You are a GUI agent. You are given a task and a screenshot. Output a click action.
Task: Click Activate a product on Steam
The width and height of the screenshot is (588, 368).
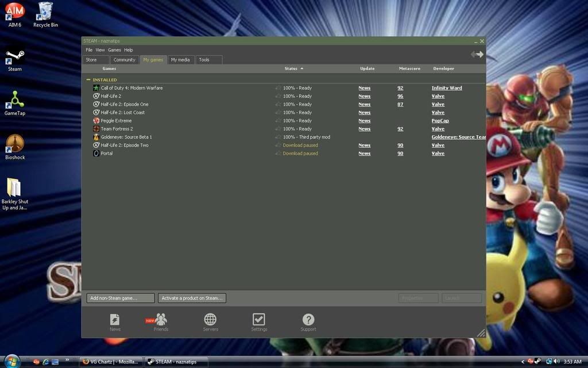point(192,298)
